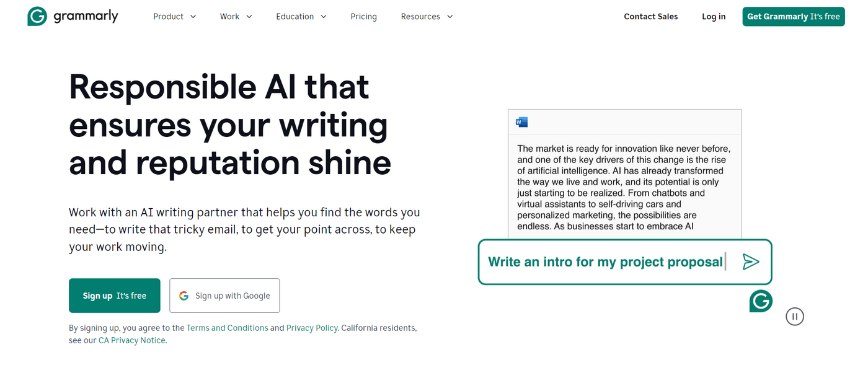The height and width of the screenshot is (391, 868).
Task: Expand the Product dropdown menu
Action: [x=174, y=17]
